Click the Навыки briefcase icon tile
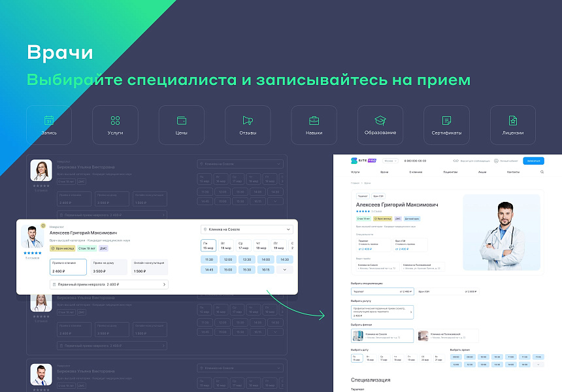This screenshot has width=562, height=392. click(x=314, y=125)
